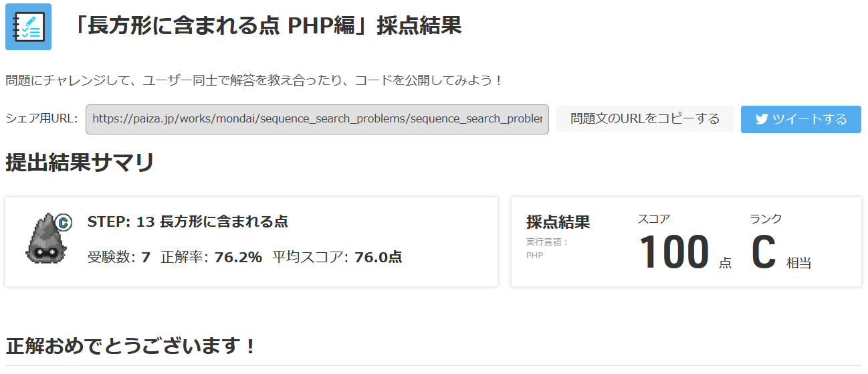This screenshot has width=868, height=374.
Task: Click the 正解率: 76.2% statistic
Action: tap(211, 257)
